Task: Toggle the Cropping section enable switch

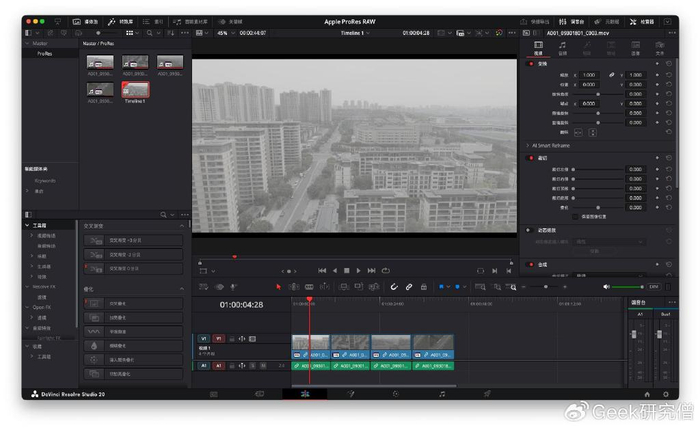Action: 531,157
